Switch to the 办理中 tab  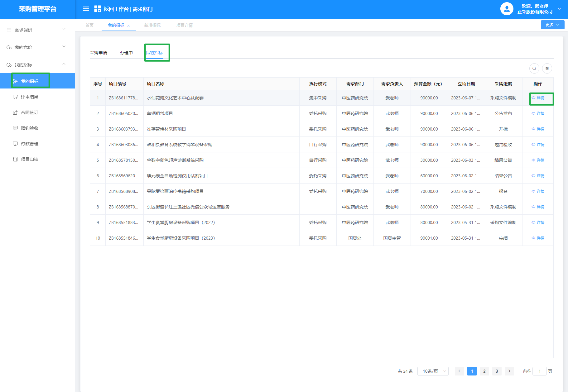(x=126, y=53)
